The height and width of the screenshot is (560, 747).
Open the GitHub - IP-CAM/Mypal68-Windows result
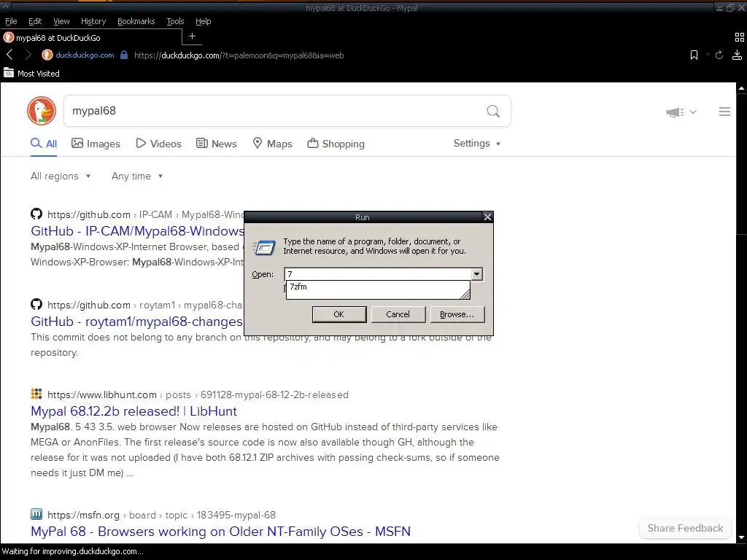coord(137,231)
